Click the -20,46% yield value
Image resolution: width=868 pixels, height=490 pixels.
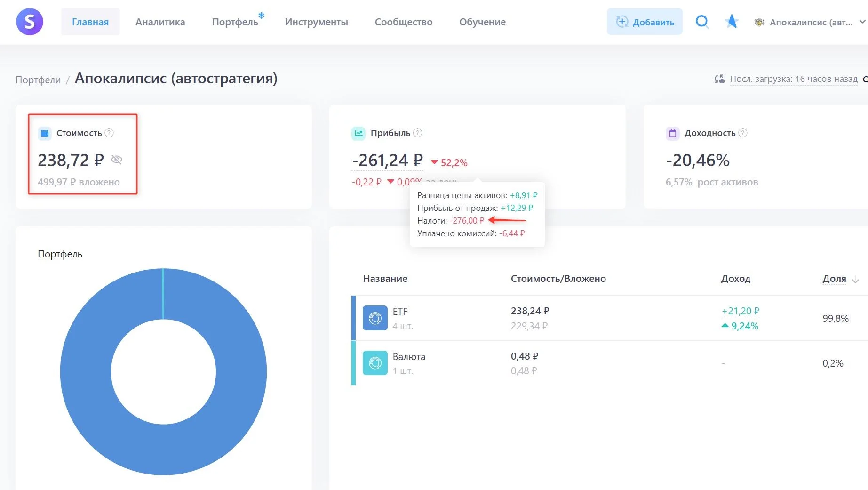pos(698,161)
